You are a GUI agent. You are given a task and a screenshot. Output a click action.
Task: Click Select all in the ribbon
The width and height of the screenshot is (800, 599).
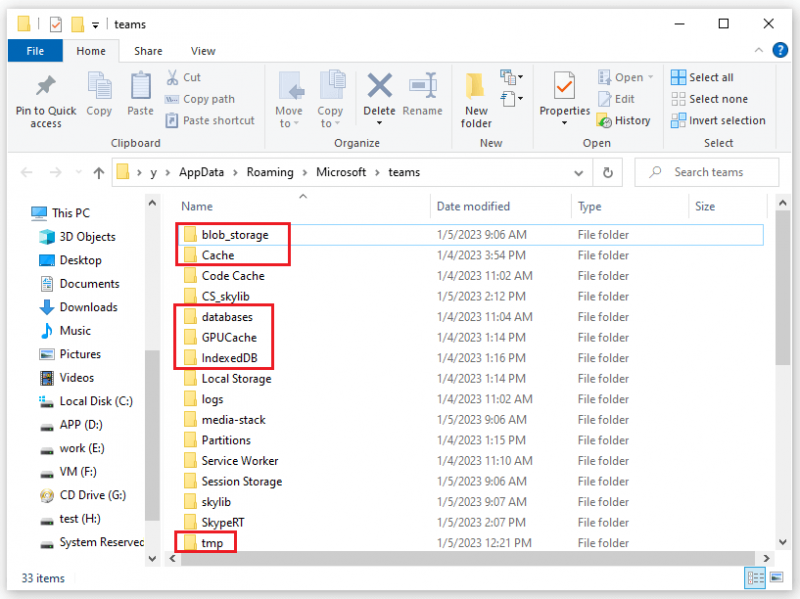coord(702,77)
